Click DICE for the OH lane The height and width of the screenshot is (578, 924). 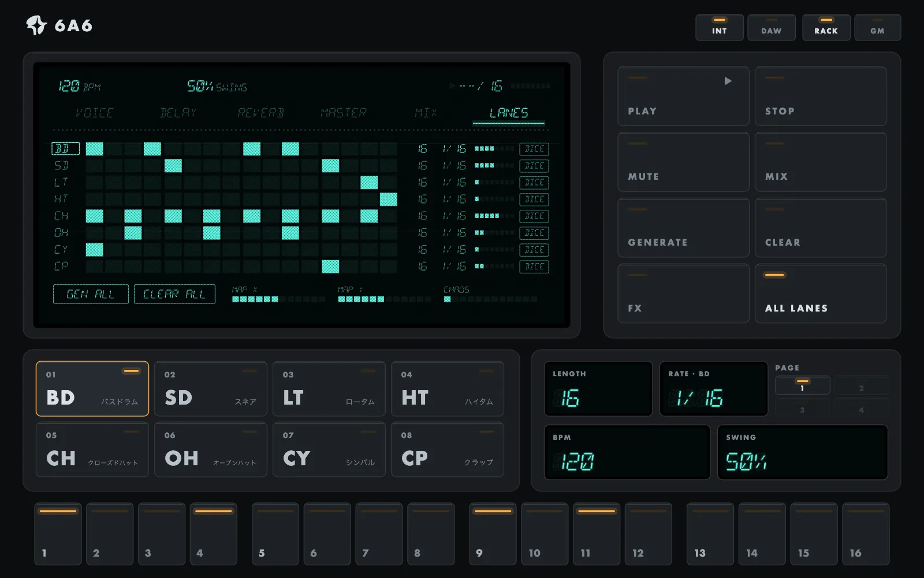(x=534, y=233)
